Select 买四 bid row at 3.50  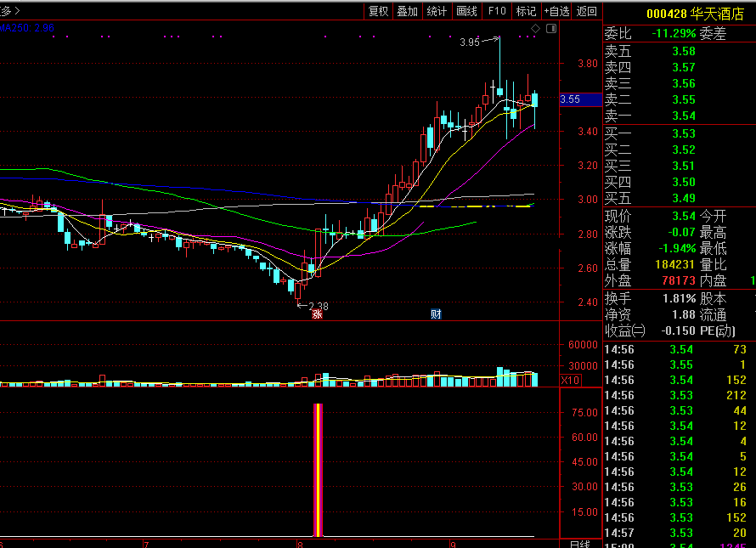click(x=680, y=182)
